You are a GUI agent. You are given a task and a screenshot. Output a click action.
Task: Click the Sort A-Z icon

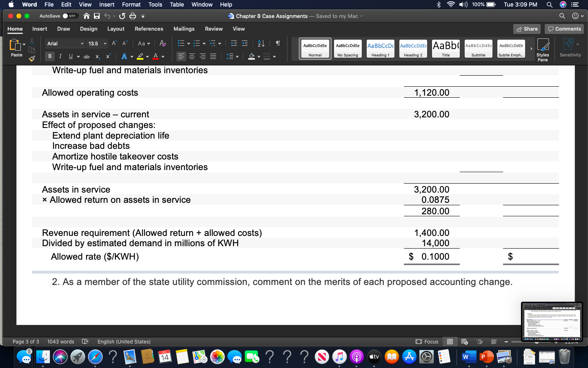click(x=261, y=43)
